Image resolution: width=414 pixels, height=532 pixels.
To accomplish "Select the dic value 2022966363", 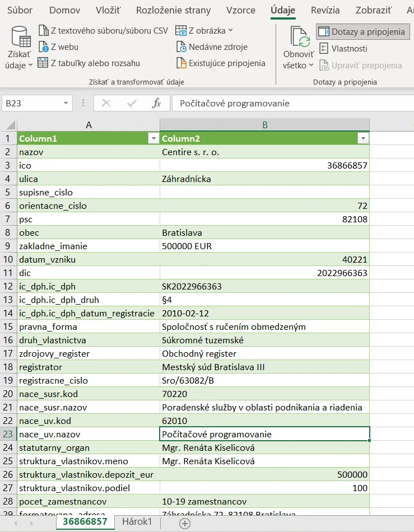I will point(264,273).
